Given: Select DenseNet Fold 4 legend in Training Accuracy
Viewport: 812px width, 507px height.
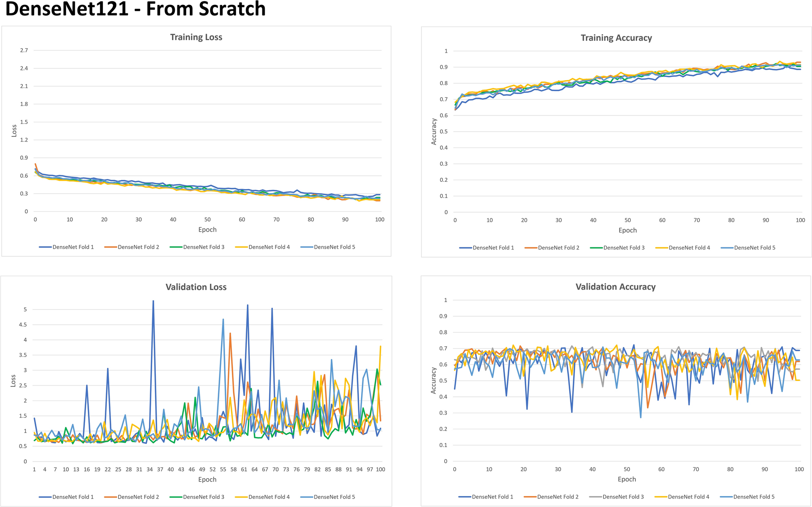Looking at the screenshot, I should click(x=689, y=248).
